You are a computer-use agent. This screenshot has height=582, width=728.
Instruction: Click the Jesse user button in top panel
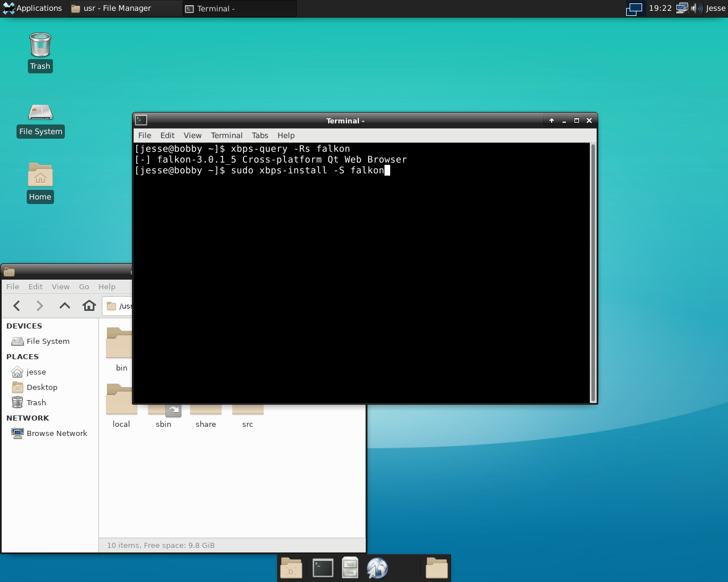coord(715,8)
